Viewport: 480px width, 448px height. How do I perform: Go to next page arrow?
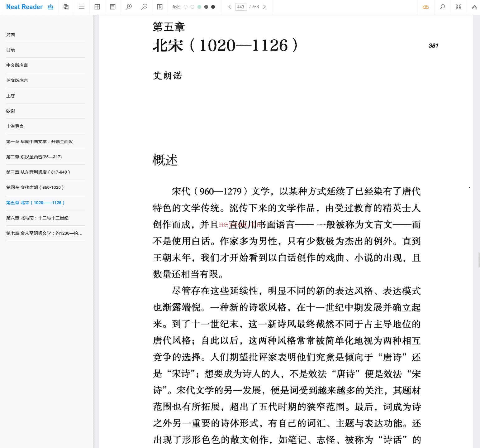264,7
